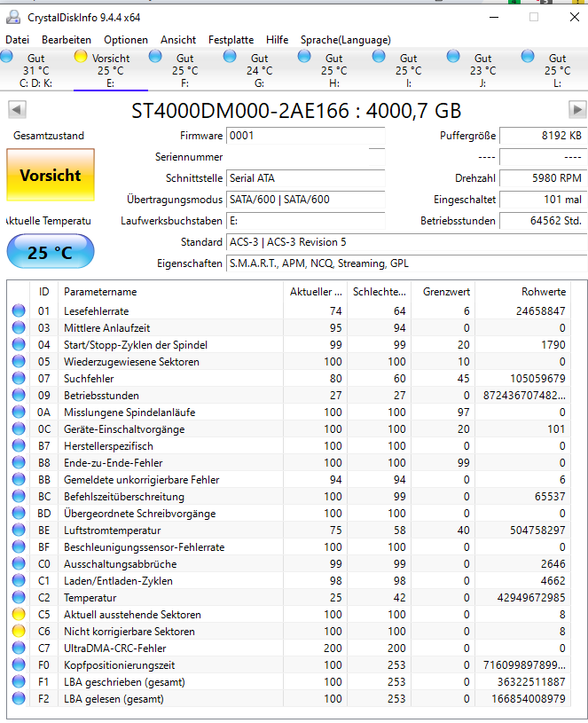Click status orb of Suchfehler row

19,379
